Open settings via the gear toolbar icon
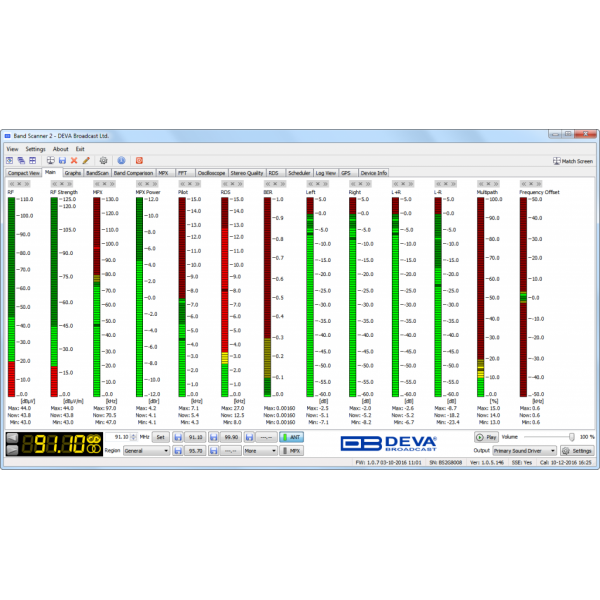Screen dimensions: 600x600 103,160
